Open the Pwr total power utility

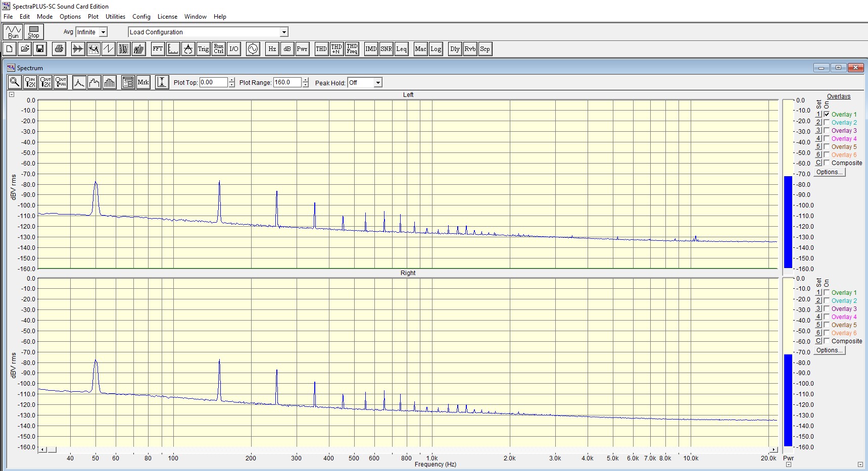click(302, 49)
